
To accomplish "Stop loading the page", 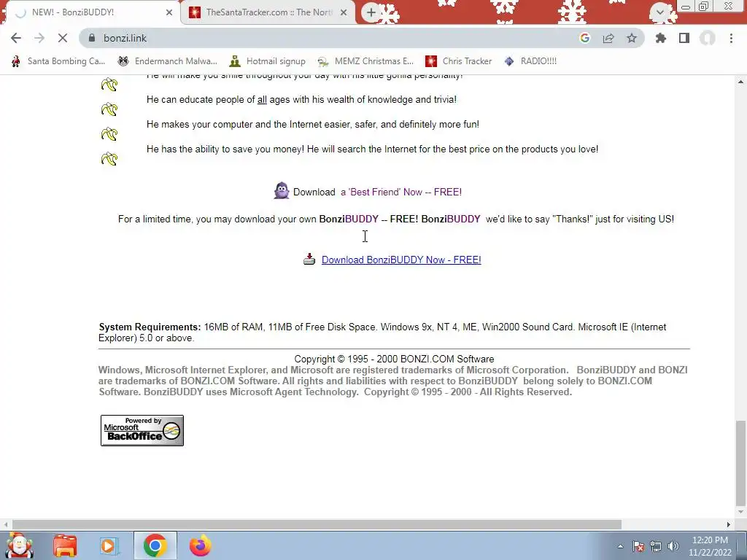I will pos(63,38).
